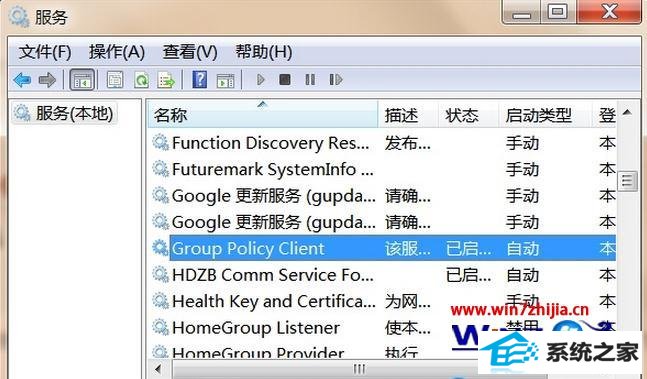Click 发布... description of Function Discovery row
Viewport: 647px width, 379px height.
[408, 143]
